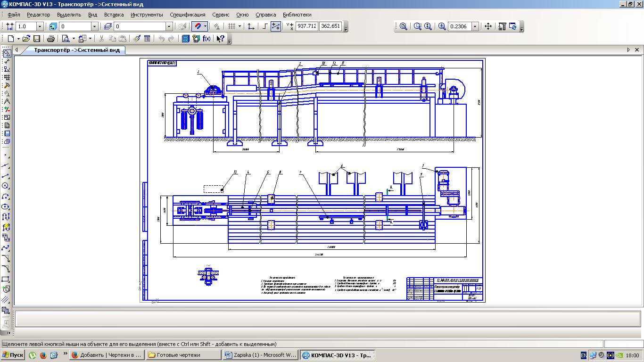Switch to Geometry panel at top of sidebar
This screenshot has width=644, height=362.
pyautogui.click(x=7, y=53)
